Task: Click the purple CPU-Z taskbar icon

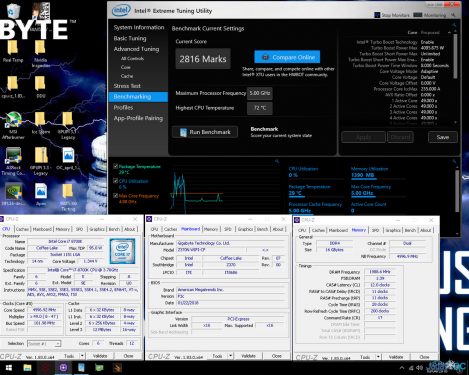Action: 63,368
